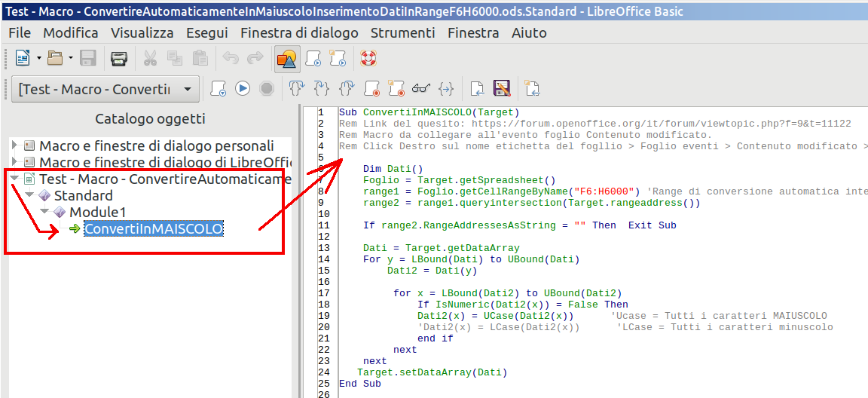Collapse the 'Test - Macro - ConvertireAutomaticame' document node

point(15,179)
